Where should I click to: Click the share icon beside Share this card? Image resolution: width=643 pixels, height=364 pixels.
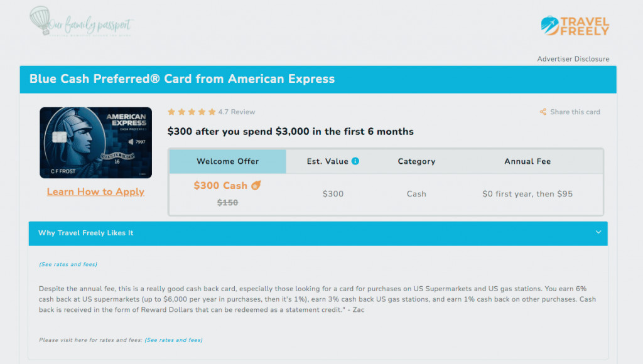(x=543, y=112)
